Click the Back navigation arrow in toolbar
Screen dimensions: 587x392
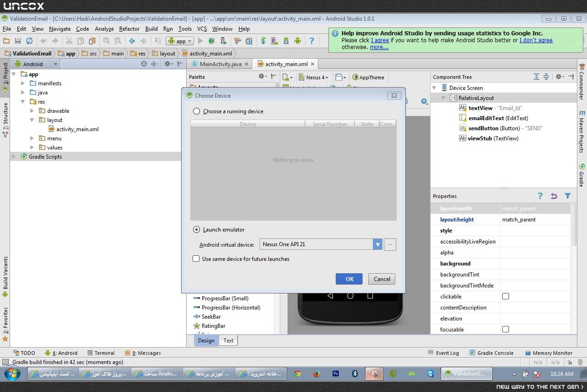(132, 41)
